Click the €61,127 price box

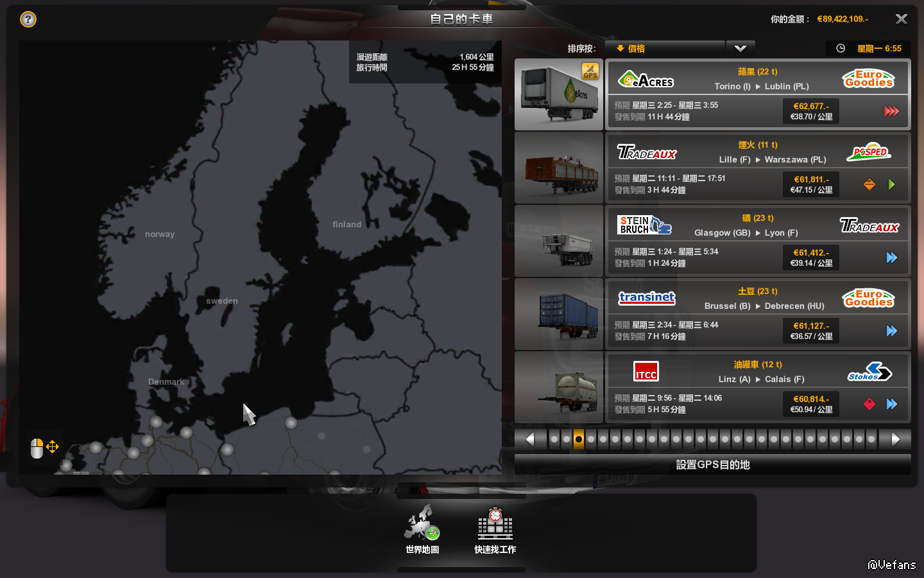coord(811,331)
